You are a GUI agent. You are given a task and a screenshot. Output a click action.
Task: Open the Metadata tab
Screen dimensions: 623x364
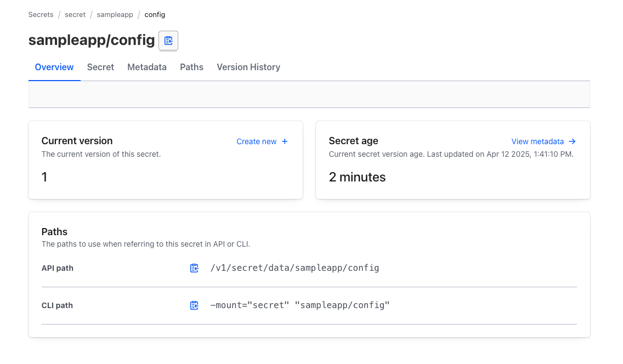click(147, 67)
